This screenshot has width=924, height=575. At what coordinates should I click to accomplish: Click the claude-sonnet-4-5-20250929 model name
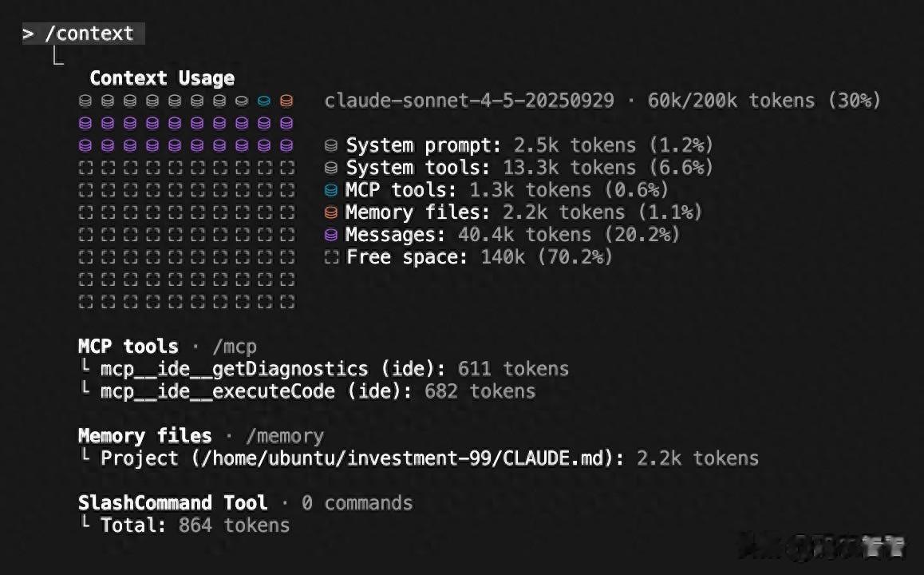469,101
